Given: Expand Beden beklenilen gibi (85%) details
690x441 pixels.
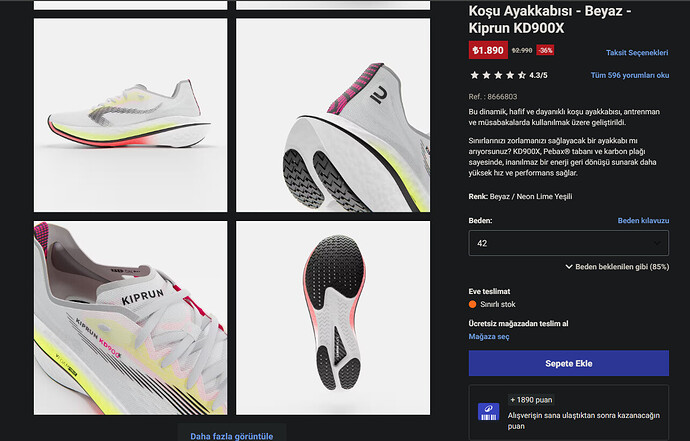Looking at the screenshot, I should [617, 267].
